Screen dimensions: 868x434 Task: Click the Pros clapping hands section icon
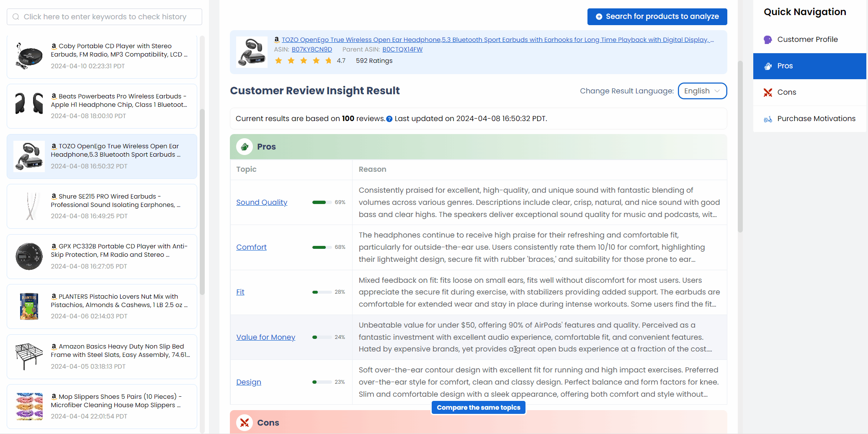[245, 147]
